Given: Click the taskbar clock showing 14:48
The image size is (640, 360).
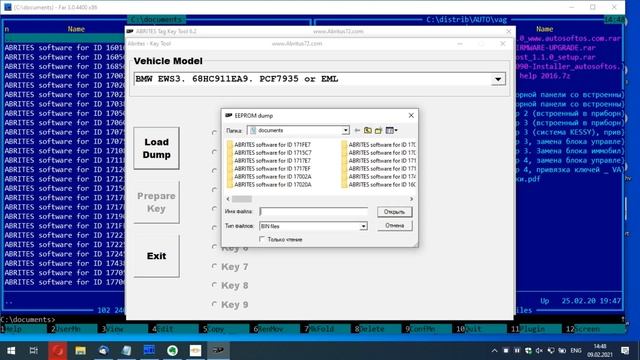Looking at the screenshot, I should tap(600, 351).
